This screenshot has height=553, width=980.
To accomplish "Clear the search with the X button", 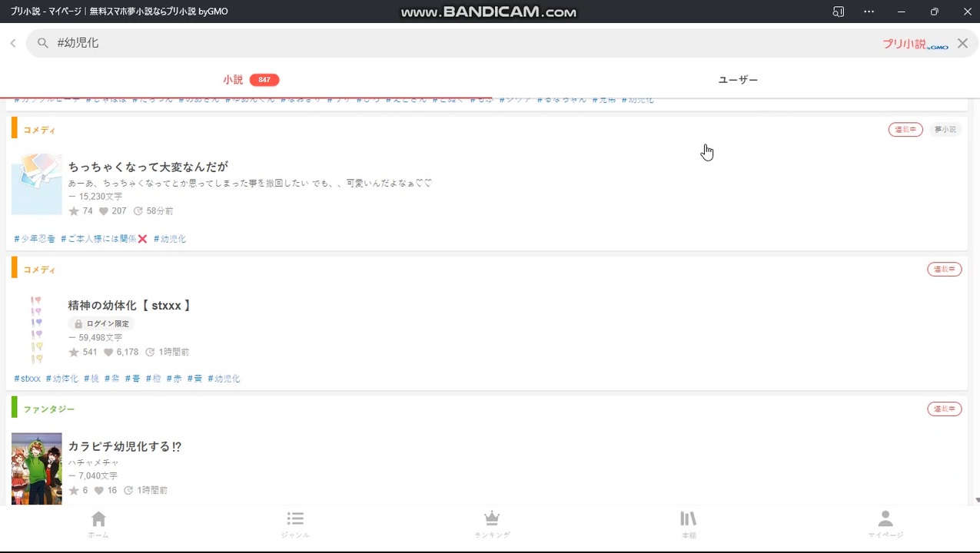I will pyautogui.click(x=962, y=42).
